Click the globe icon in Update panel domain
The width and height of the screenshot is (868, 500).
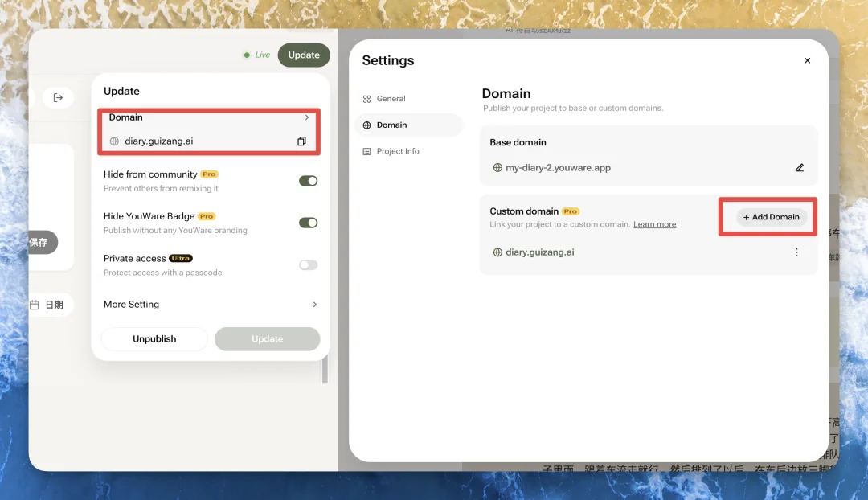click(114, 141)
